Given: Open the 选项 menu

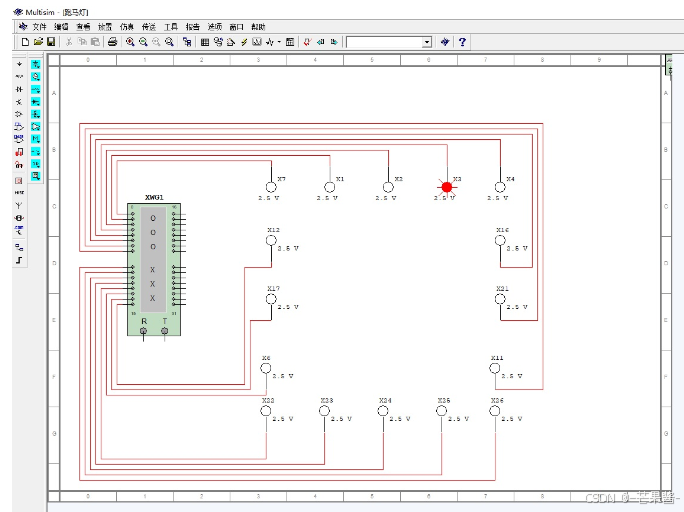Looking at the screenshot, I should (215, 27).
